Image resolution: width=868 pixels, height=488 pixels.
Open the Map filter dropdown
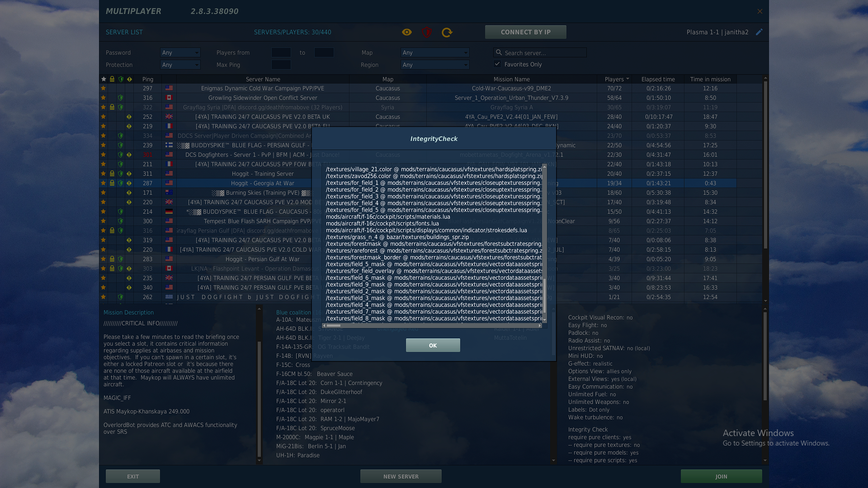pos(435,52)
